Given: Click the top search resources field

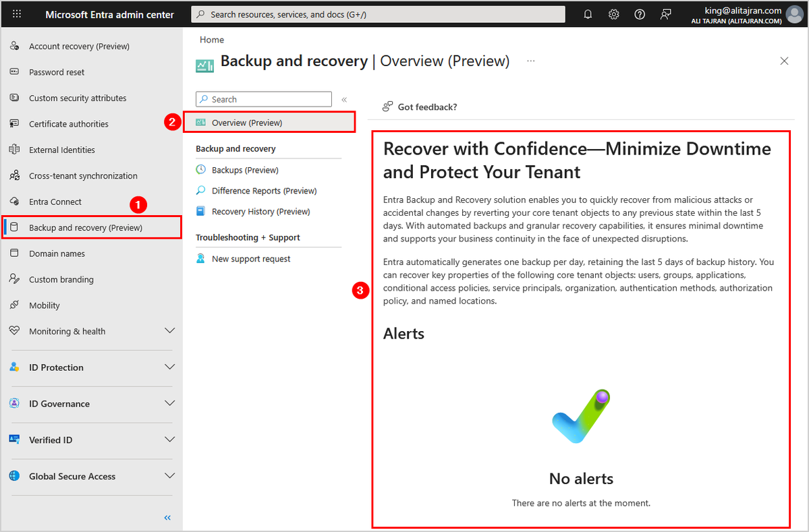Looking at the screenshot, I should tap(379, 14).
